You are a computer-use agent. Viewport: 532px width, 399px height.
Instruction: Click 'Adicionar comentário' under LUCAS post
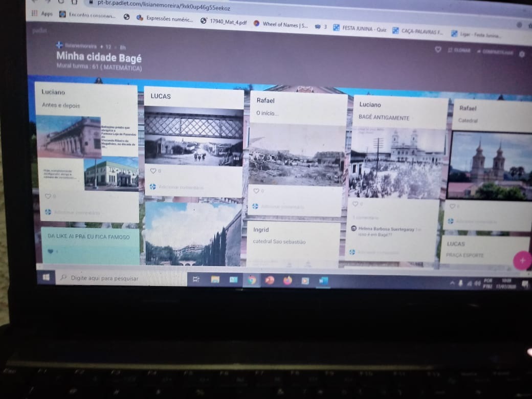181,187
